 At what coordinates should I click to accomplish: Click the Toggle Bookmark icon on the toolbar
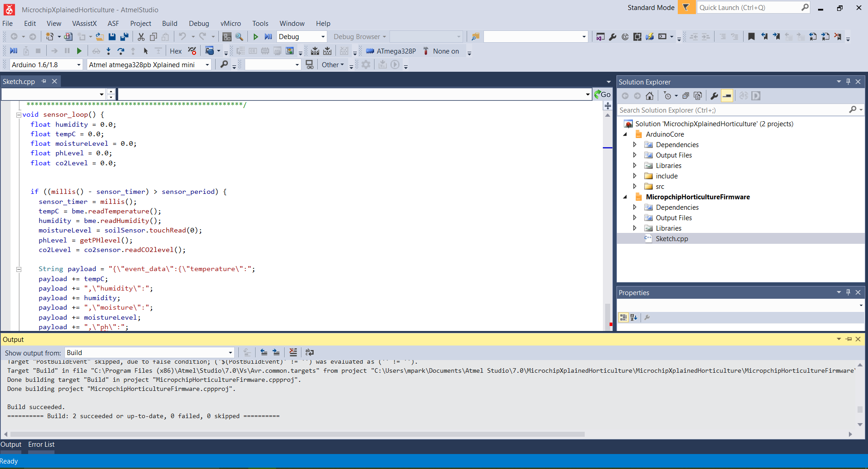[751, 37]
